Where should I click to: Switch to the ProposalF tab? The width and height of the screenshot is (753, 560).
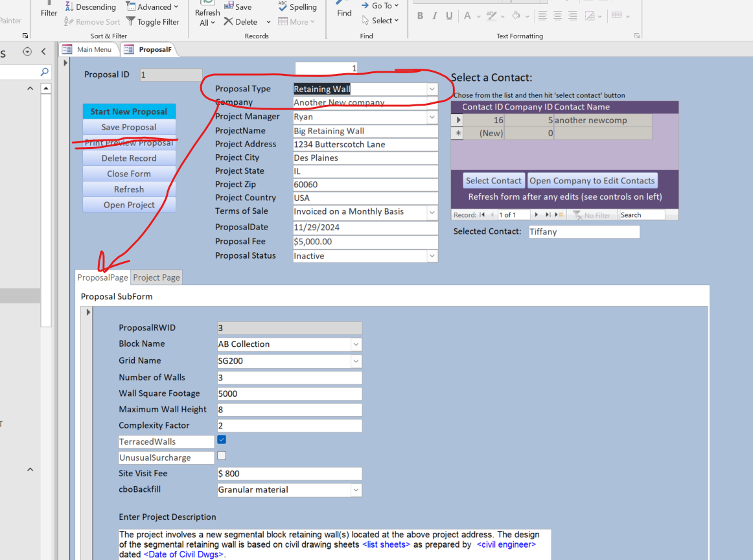[148, 49]
